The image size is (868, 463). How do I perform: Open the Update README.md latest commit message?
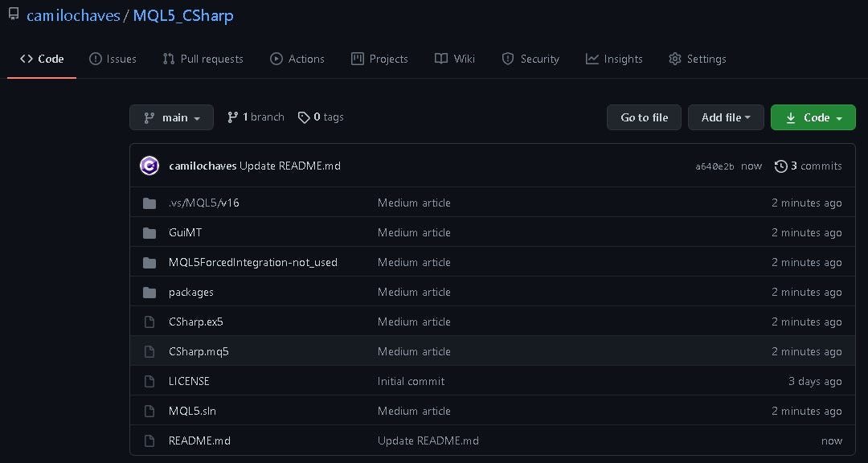point(290,166)
